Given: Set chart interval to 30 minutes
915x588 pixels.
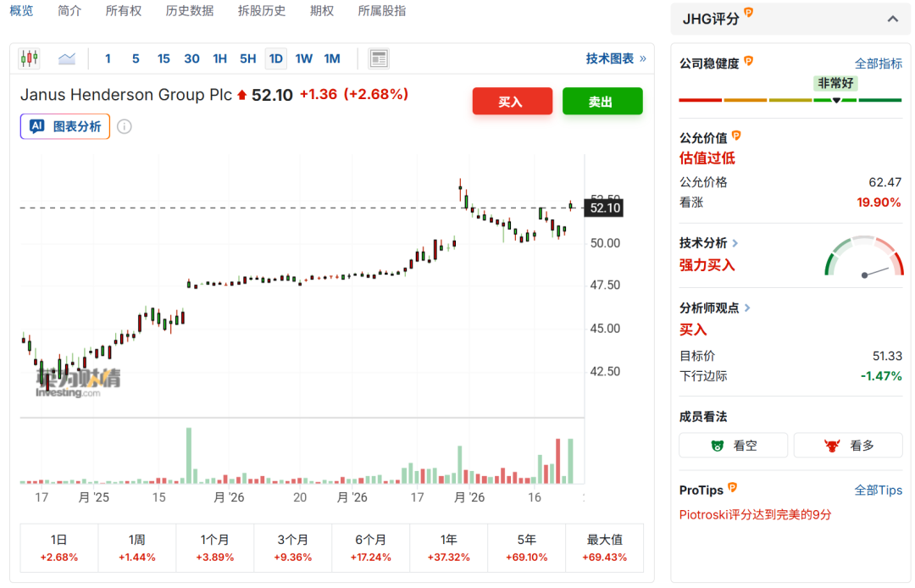Looking at the screenshot, I should pyautogui.click(x=192, y=59).
